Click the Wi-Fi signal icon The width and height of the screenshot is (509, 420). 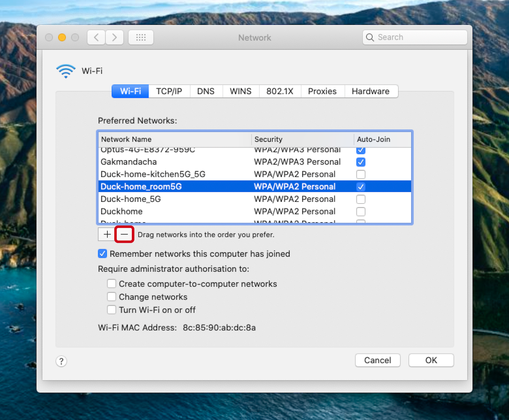(65, 71)
